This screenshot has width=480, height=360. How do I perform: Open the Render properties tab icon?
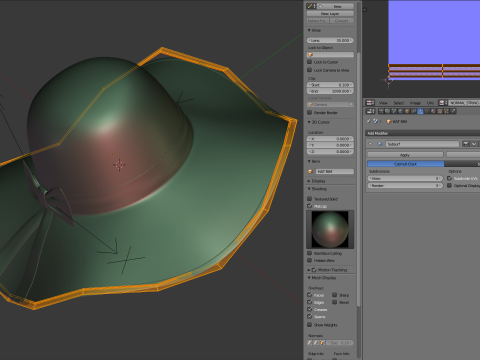tap(381, 111)
